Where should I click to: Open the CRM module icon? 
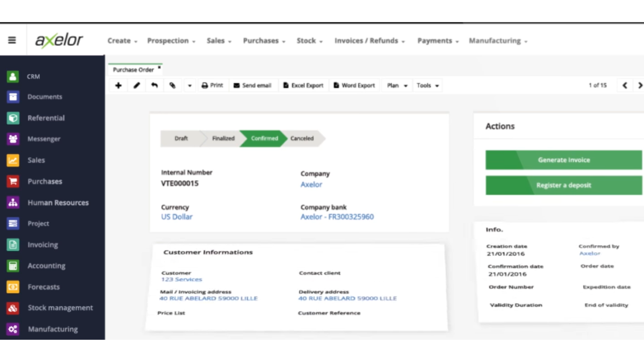[13, 76]
